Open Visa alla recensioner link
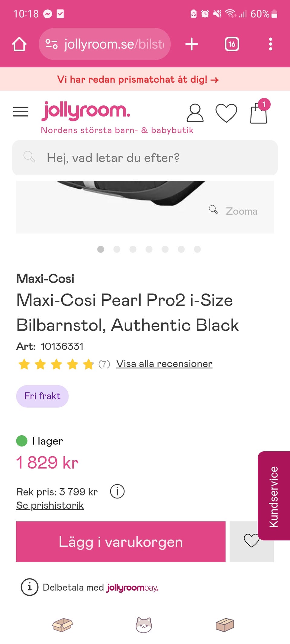The image size is (290, 644). click(164, 364)
